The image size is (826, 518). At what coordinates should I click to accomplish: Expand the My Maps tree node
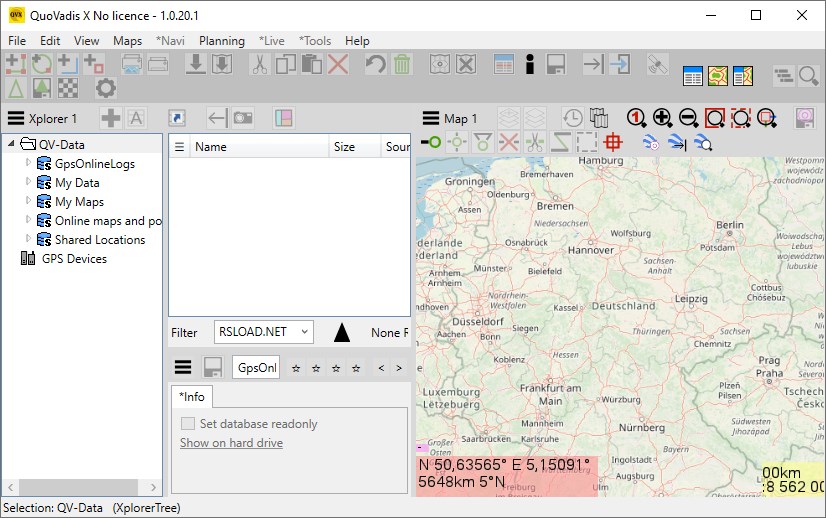(x=29, y=202)
